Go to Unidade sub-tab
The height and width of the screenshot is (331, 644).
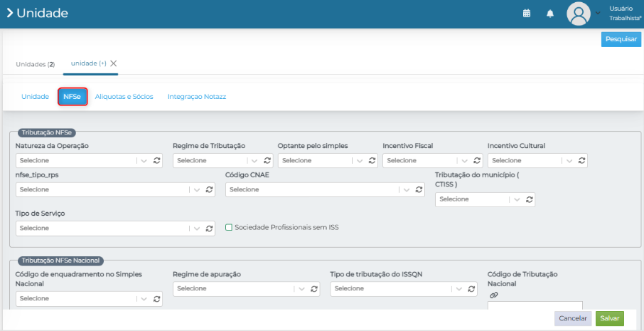coord(36,97)
